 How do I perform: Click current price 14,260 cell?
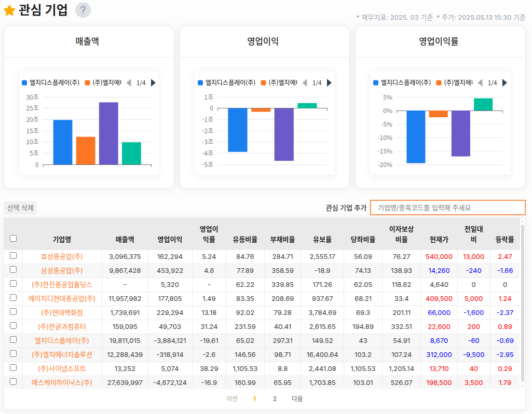439,271
